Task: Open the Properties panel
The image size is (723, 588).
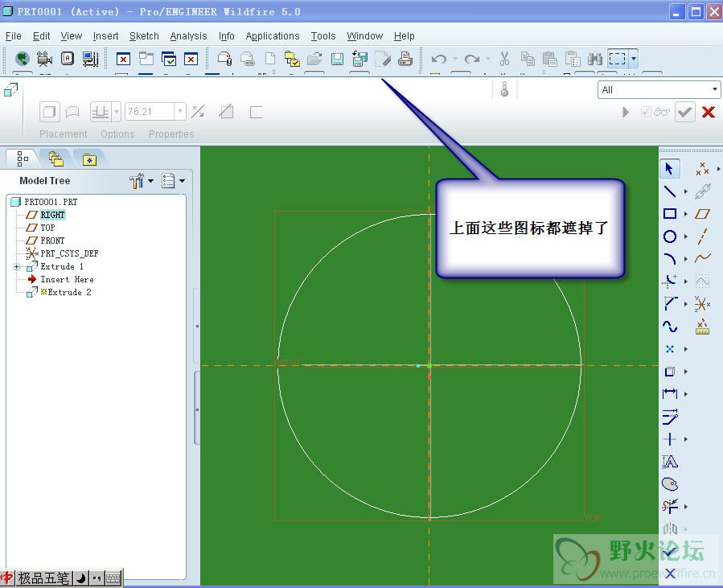Action: (x=171, y=134)
